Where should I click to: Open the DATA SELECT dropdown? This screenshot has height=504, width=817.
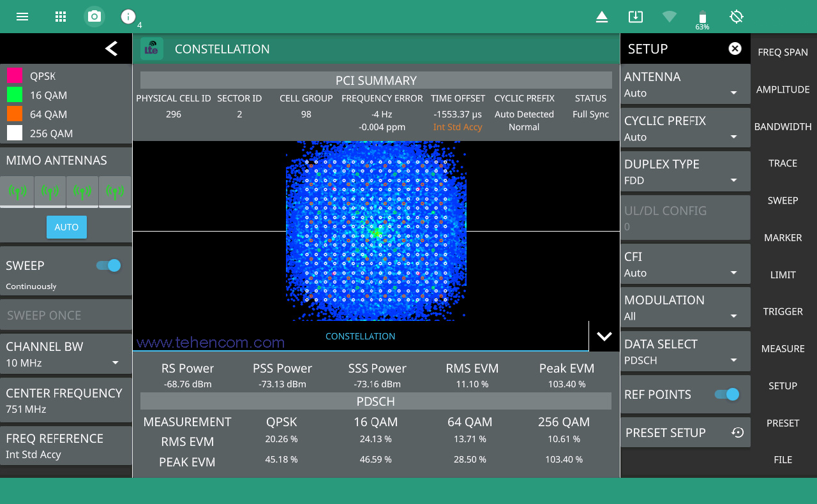coord(685,352)
